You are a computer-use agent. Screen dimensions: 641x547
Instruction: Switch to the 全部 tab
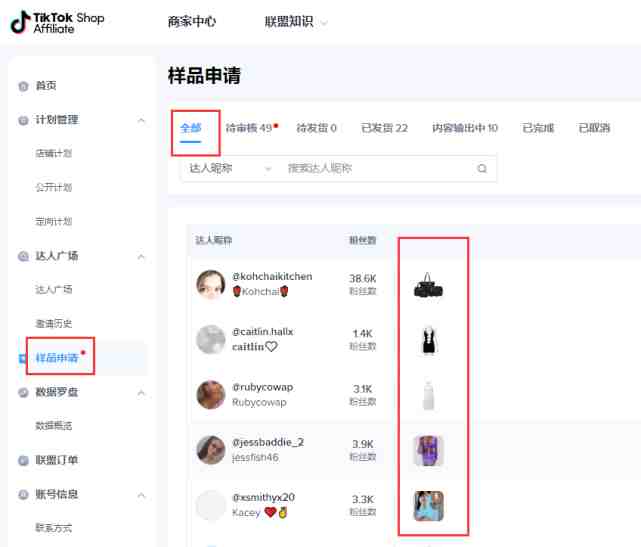tap(191, 128)
